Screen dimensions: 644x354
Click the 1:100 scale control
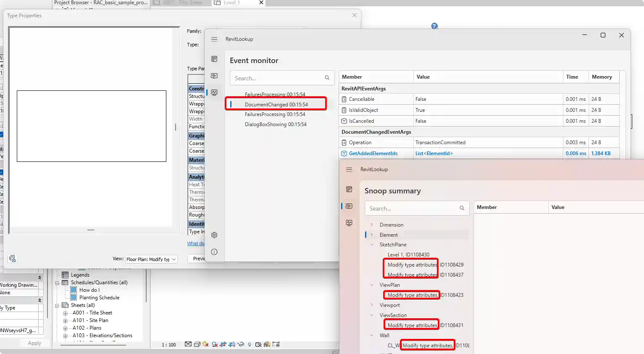pyautogui.click(x=168, y=344)
